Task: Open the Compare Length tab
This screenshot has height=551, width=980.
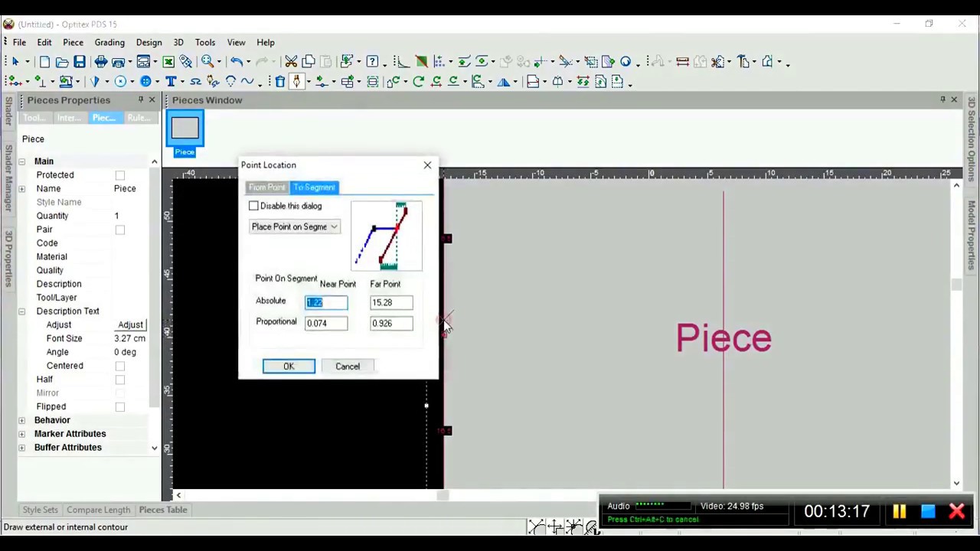Action: 98,510
